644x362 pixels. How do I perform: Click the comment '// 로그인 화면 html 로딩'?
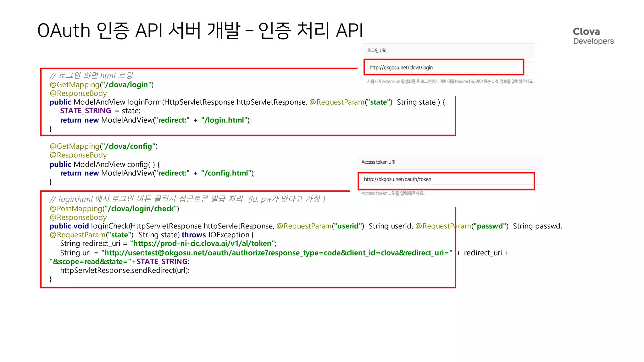coord(91,76)
